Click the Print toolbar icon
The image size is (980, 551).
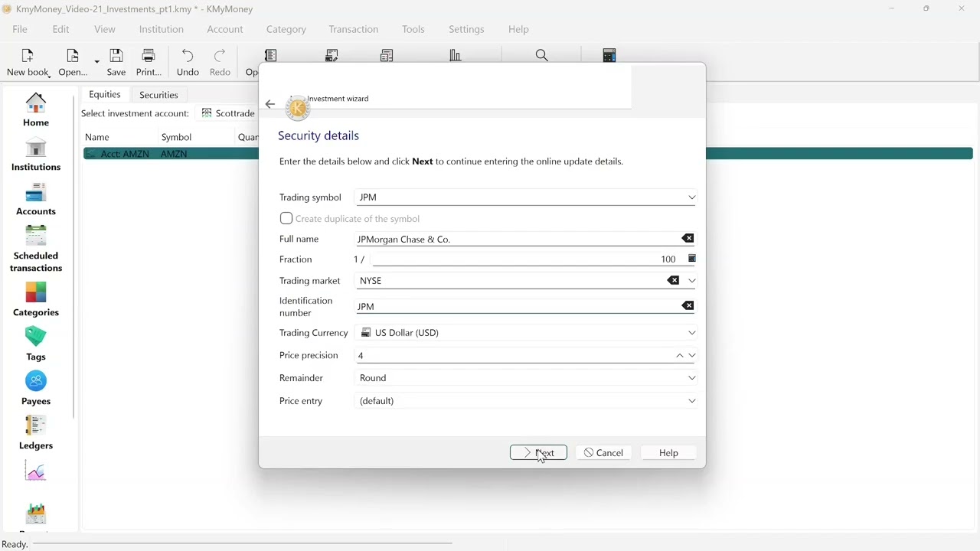(x=149, y=63)
